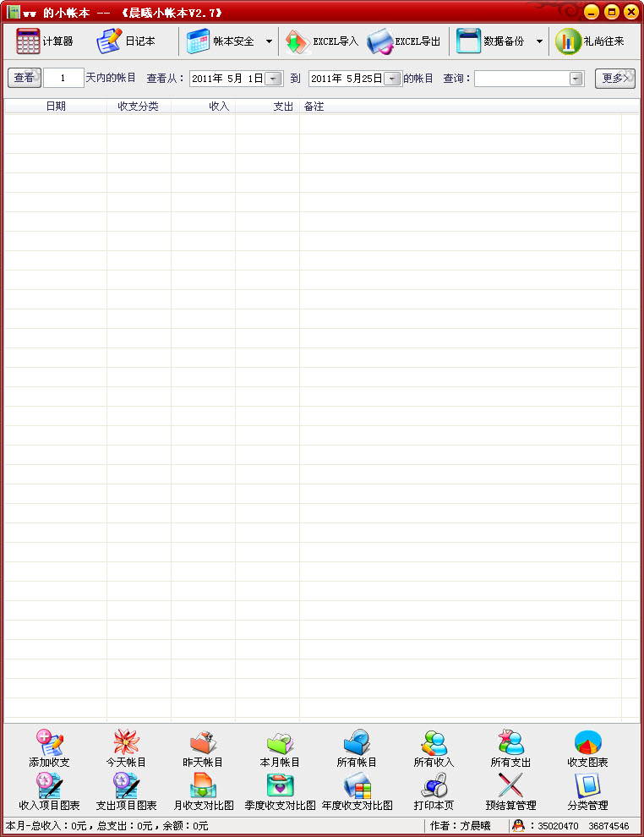644x837 pixels.
Task: Expand the 查询 query combo box arrow
Action: [576, 79]
